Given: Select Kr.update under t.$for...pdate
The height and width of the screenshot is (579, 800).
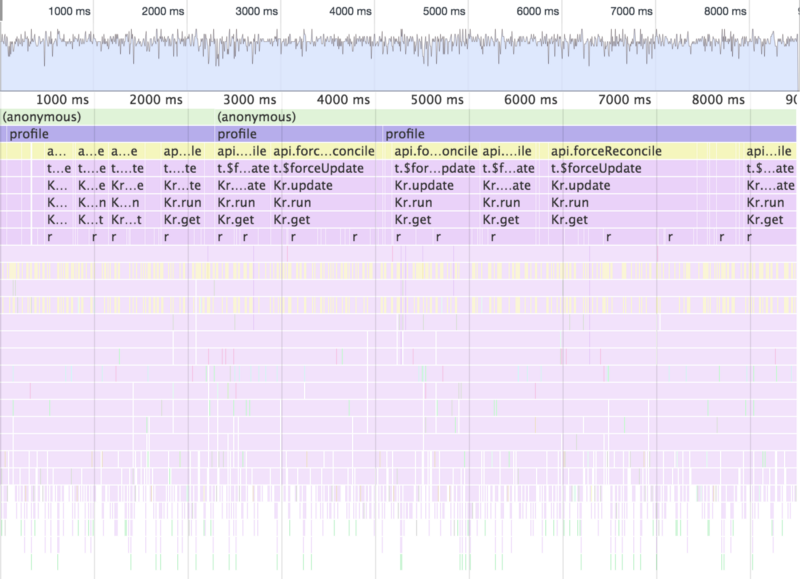Looking at the screenshot, I should (x=436, y=185).
